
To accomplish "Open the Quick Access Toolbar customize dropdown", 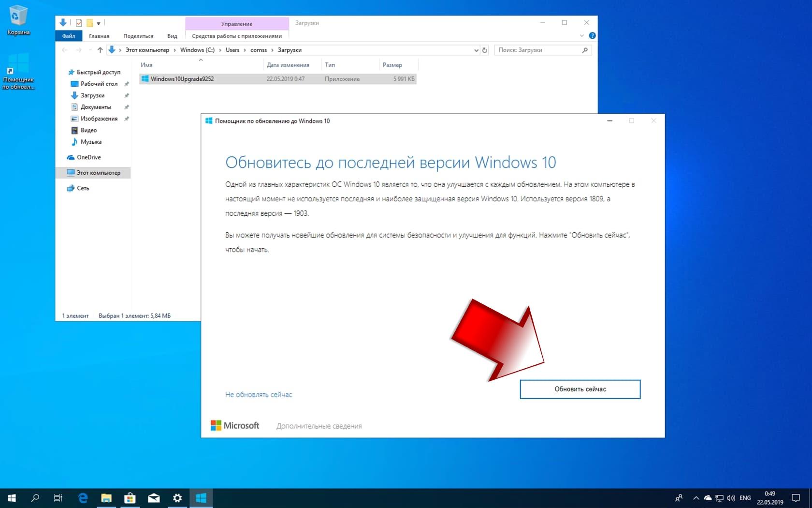I will point(99,23).
